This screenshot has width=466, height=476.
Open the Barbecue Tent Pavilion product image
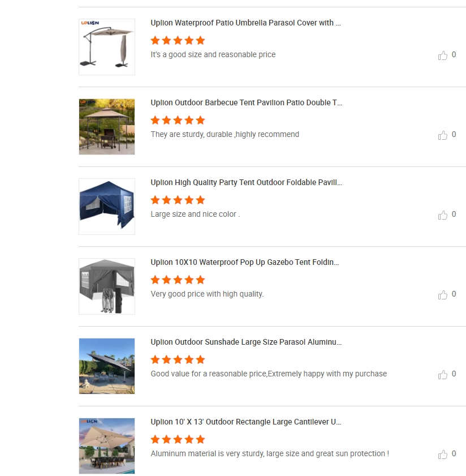(107, 127)
